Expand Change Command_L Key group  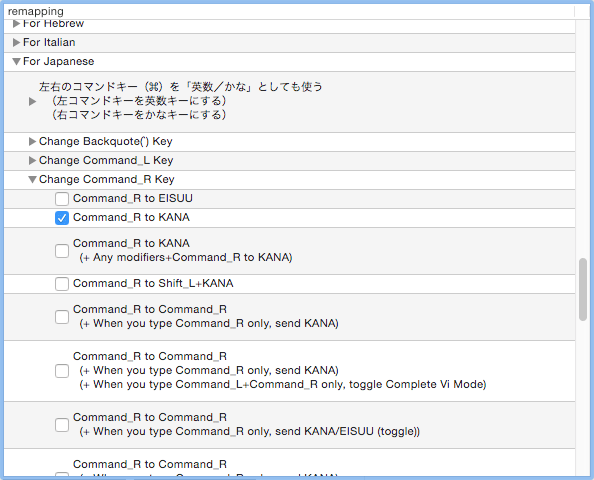click(33, 160)
